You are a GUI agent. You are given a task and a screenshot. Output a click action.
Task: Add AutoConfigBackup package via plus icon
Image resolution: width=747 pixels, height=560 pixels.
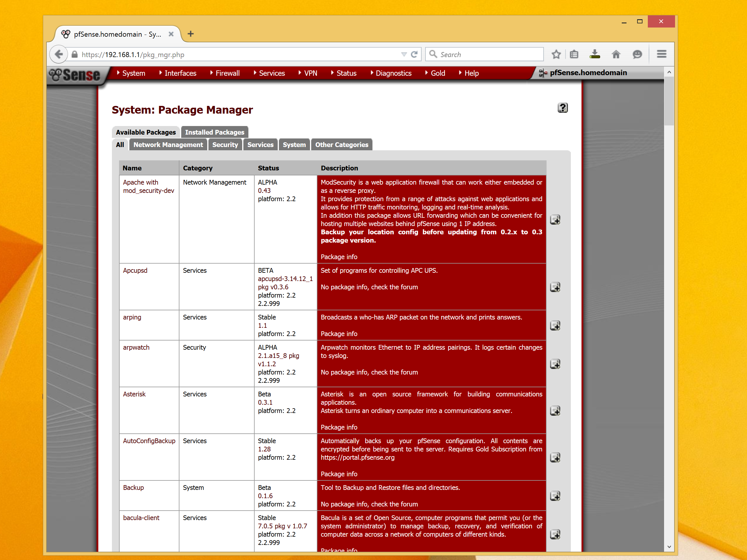[555, 457]
